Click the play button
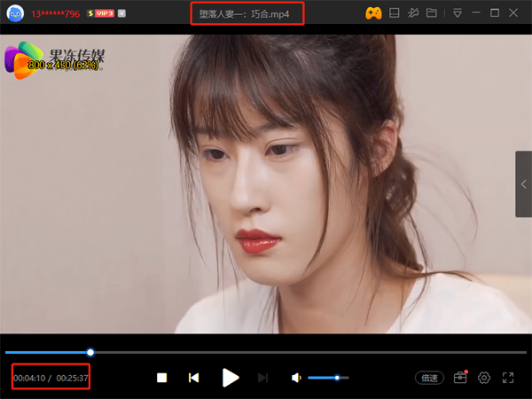Viewport: 532px width, 399px height. point(231,378)
